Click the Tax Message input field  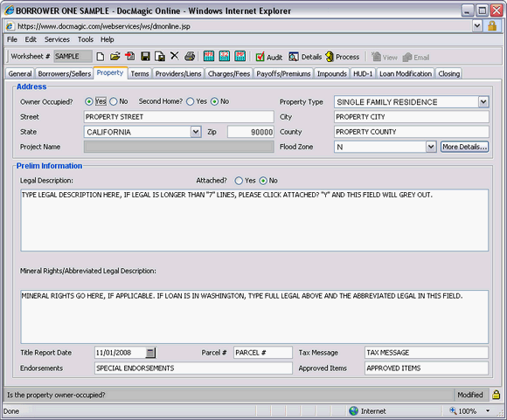click(427, 353)
